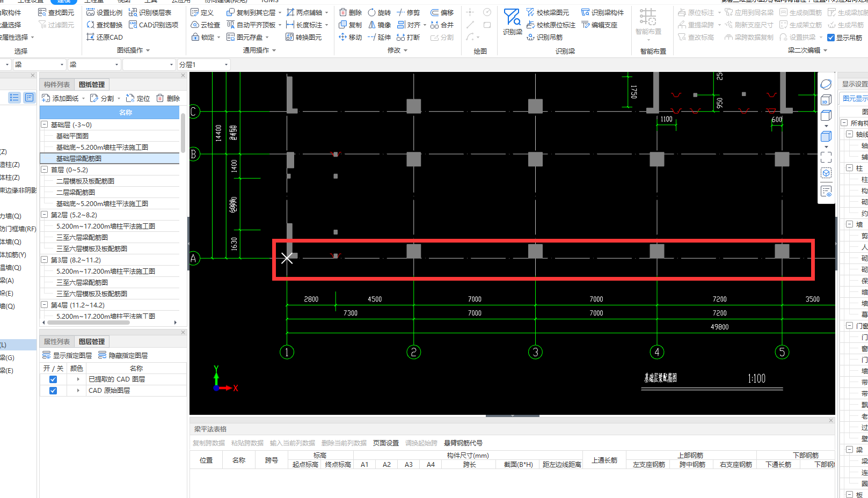Screen dimensions: 868x498
Task: Expand 已提取的 CAD 图层 row arrow
Action: tap(78, 379)
